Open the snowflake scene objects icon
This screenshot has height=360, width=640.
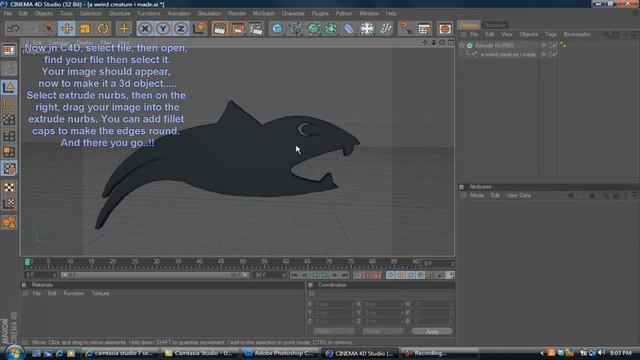pos(367,29)
